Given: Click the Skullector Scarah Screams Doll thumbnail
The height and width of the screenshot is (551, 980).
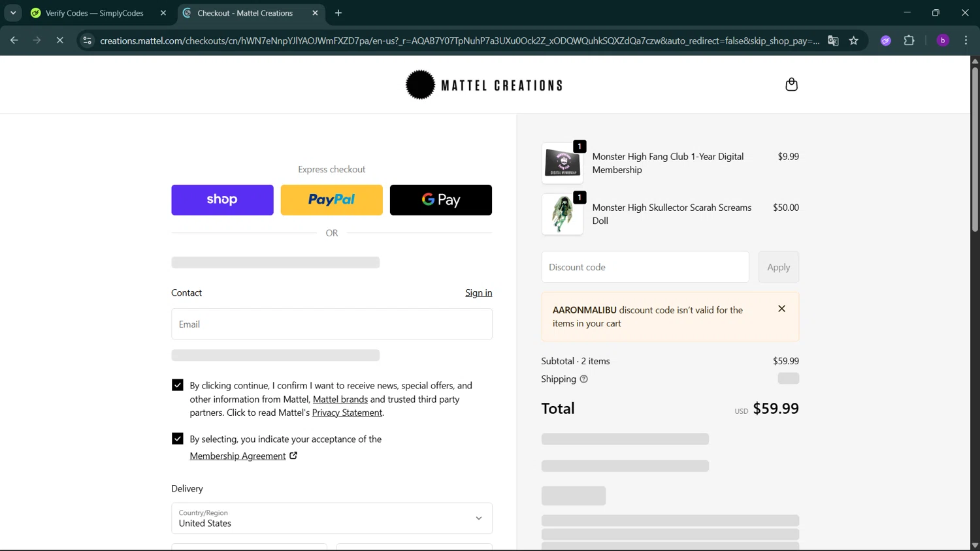Looking at the screenshot, I should pyautogui.click(x=563, y=214).
